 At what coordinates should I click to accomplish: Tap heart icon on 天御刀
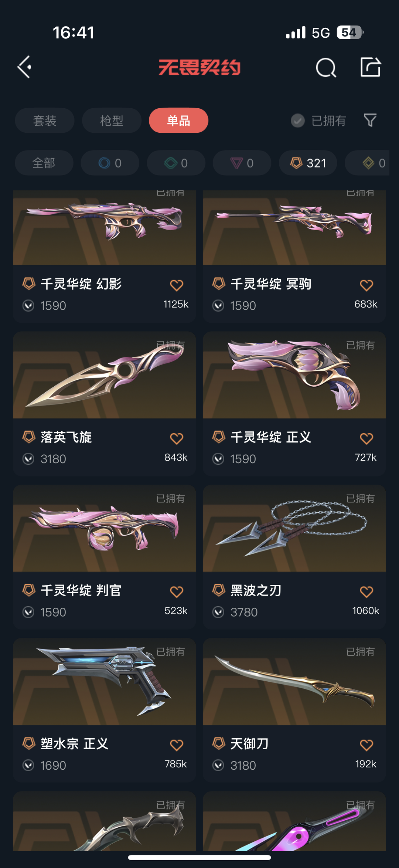pos(366,745)
